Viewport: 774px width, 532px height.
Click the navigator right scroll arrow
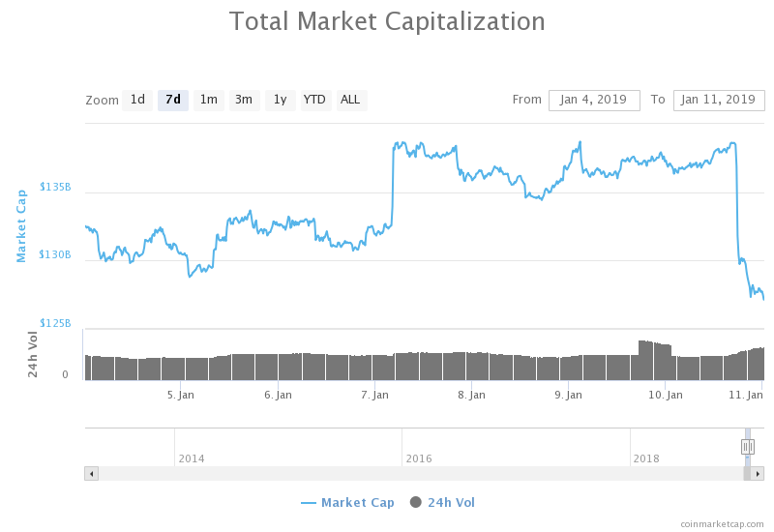[x=759, y=473]
